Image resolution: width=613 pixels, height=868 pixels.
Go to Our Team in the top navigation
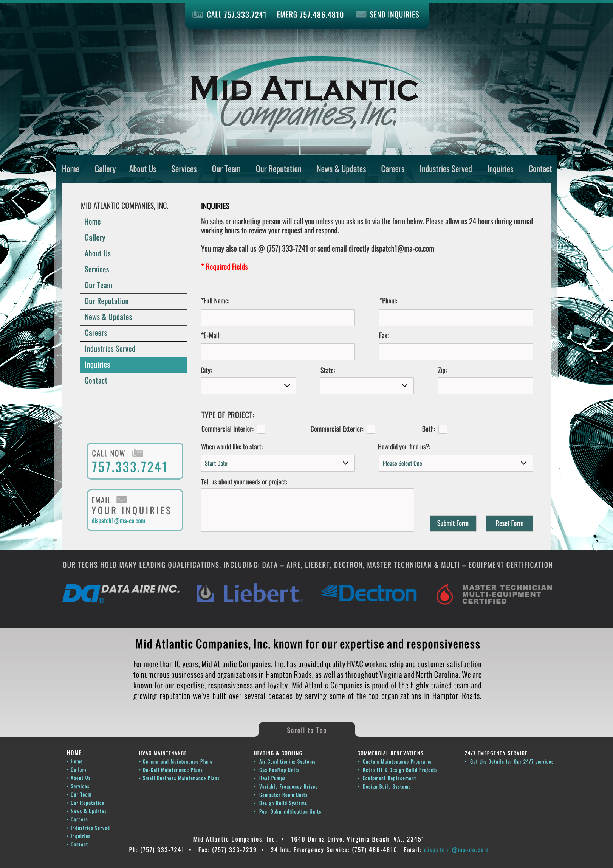(226, 169)
